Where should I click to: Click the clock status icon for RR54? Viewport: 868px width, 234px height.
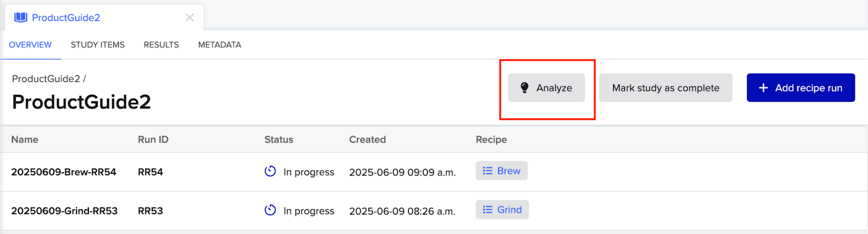click(x=270, y=171)
